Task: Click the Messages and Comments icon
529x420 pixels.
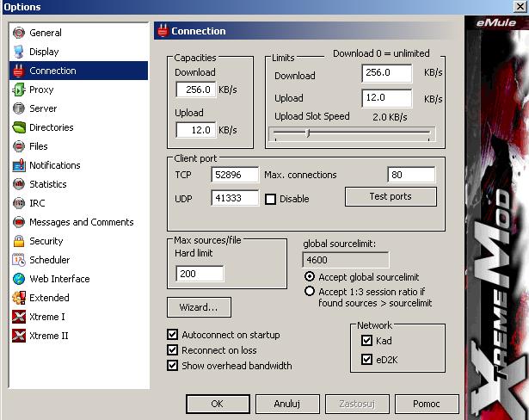Action: tap(19, 222)
